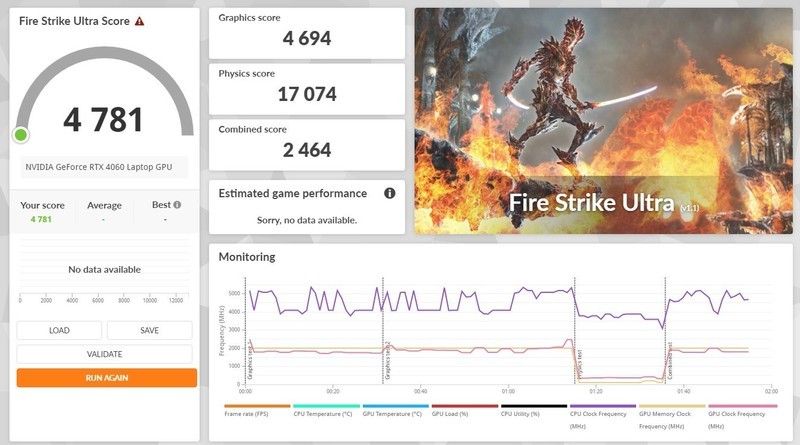Click the Fire Strike Ultra title on the artwork
800x445 pixels.
592,203
